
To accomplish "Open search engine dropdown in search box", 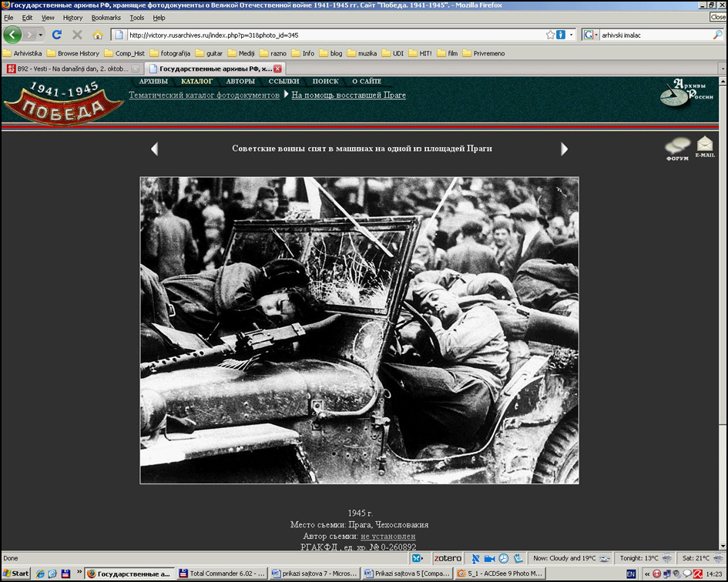I will pyautogui.click(x=592, y=35).
